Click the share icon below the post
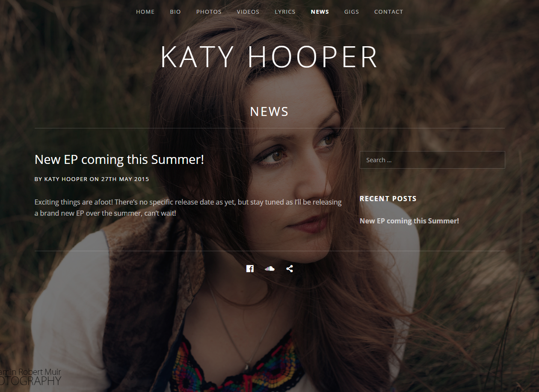539x392 pixels. 290,269
